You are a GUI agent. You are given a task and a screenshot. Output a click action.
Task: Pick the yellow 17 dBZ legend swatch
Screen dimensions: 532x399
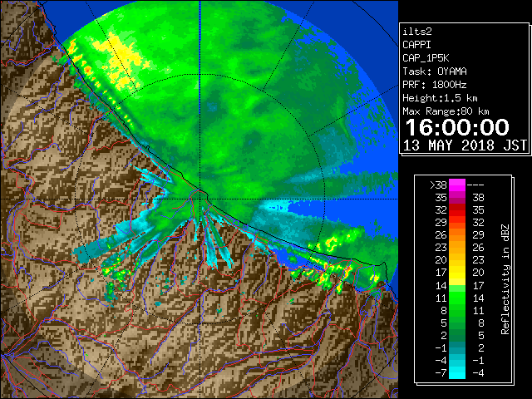tap(457, 273)
